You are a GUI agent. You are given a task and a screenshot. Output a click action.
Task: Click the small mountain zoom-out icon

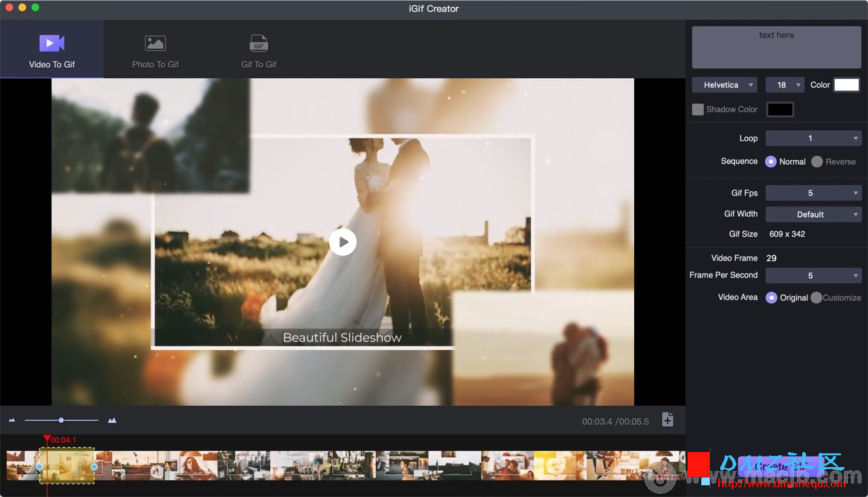pos(12,420)
